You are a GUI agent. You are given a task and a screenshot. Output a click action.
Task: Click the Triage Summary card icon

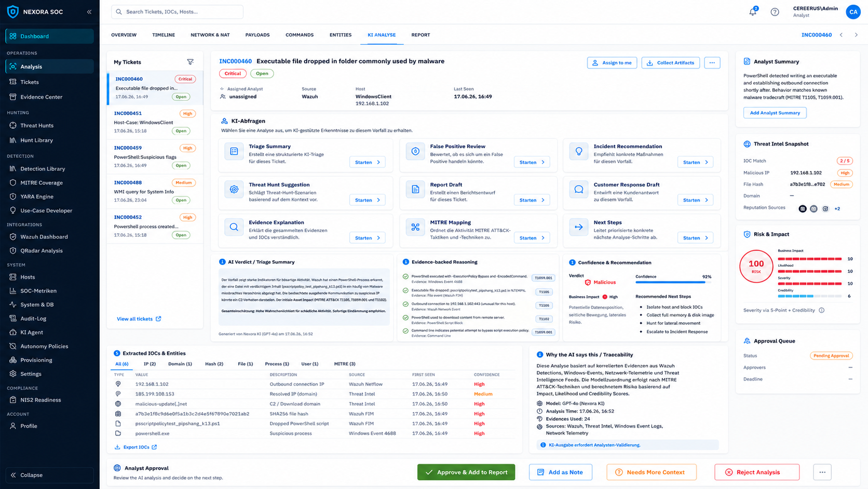pyautogui.click(x=234, y=151)
